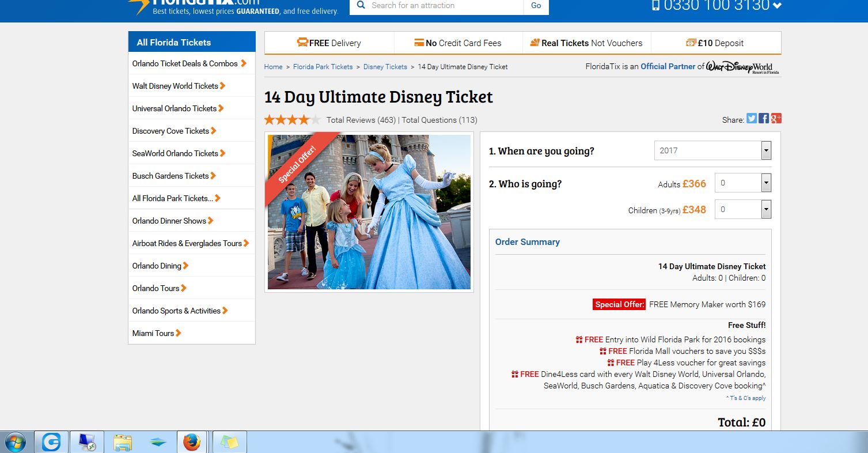This screenshot has height=453, width=868.
Task: Share the ticket on Twitter
Action: [x=752, y=118]
